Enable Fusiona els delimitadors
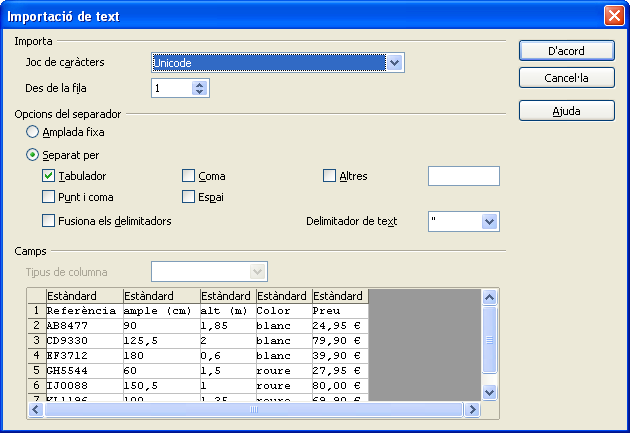This screenshot has height=433, width=630. [x=49, y=221]
